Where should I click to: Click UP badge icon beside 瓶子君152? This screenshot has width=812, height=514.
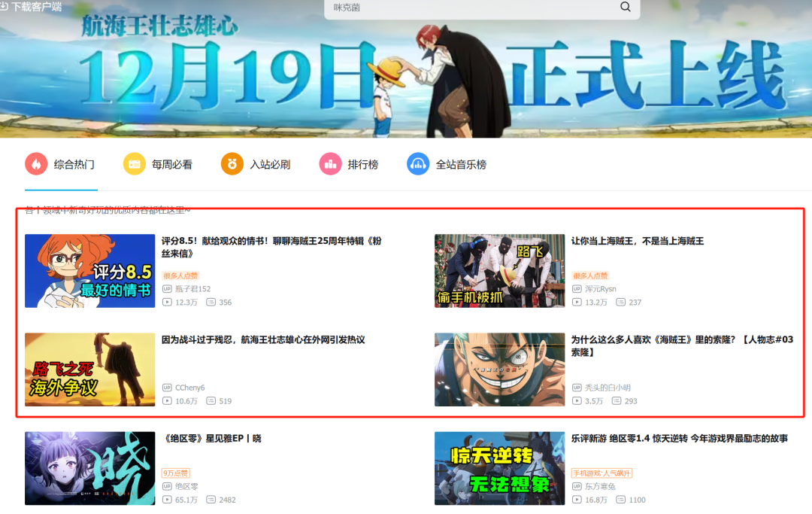pos(167,289)
